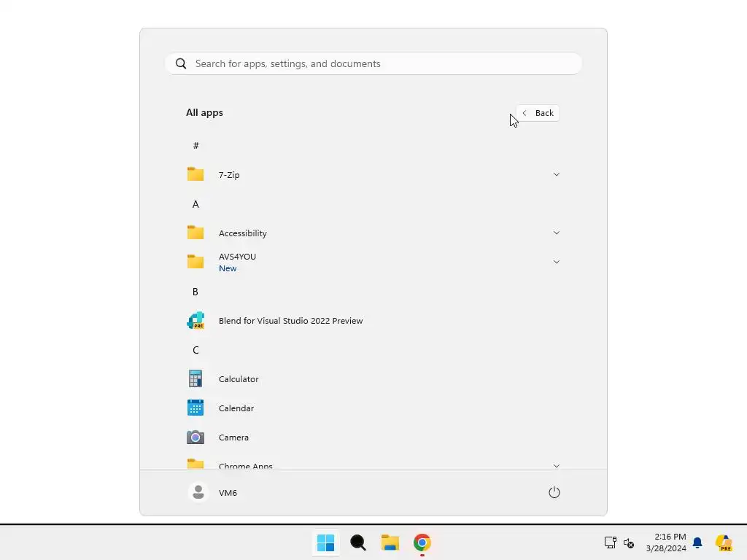Click the Accessibility folder icon
The image size is (747, 560).
[x=196, y=233]
